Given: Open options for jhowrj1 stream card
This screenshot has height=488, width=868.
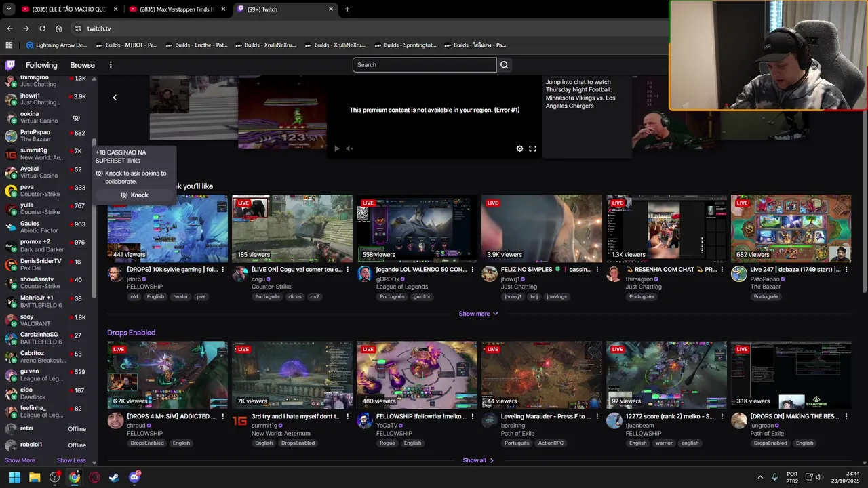Looking at the screenshot, I should (x=597, y=270).
